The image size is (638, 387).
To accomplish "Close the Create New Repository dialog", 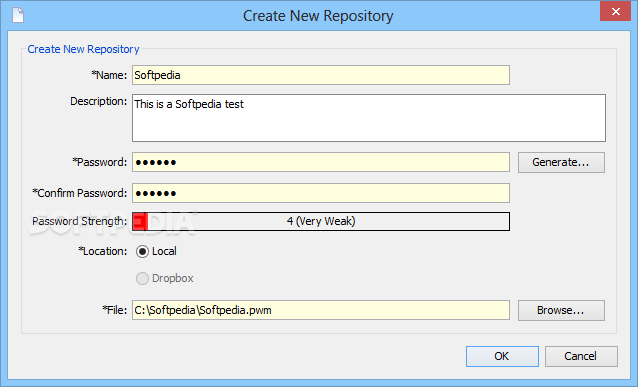I will 615,12.
